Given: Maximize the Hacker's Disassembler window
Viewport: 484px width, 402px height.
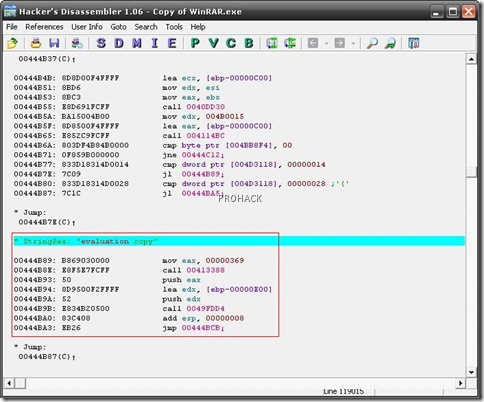Looking at the screenshot, I should pos(453,12).
